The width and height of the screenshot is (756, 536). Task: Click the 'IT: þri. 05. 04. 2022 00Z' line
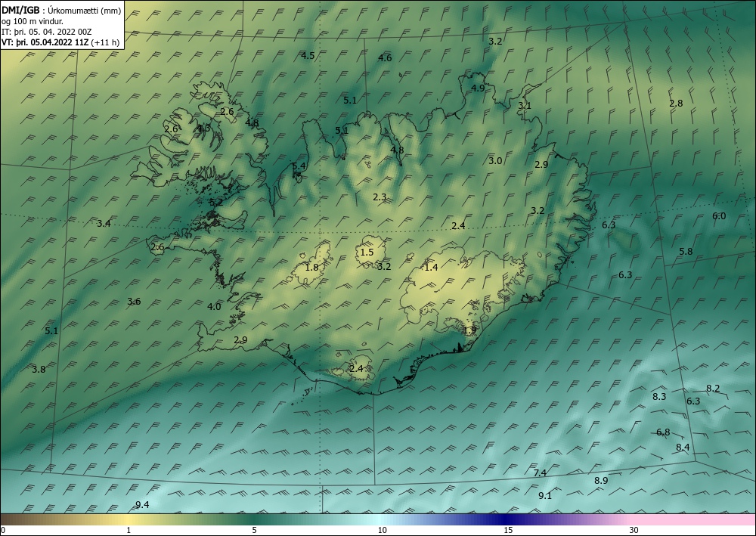pos(47,32)
